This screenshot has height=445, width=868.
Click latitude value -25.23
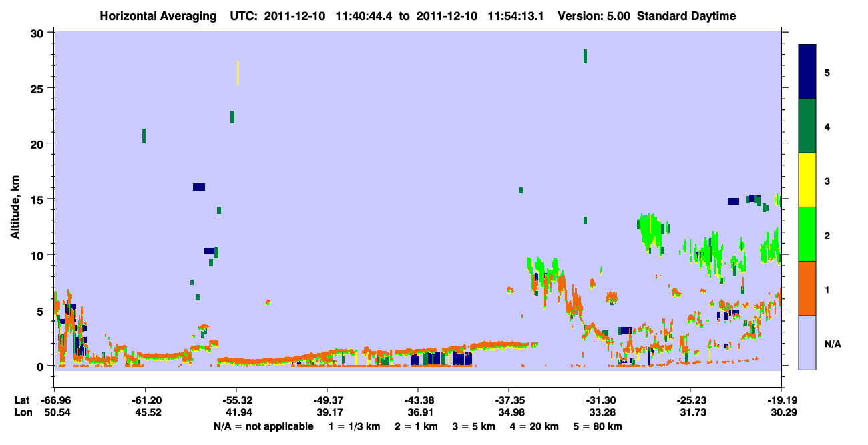click(690, 400)
